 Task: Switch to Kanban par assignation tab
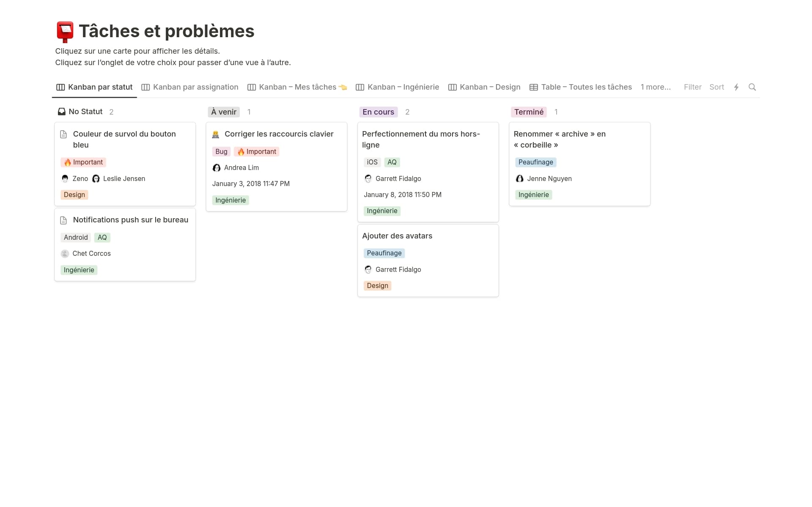pyautogui.click(x=190, y=87)
